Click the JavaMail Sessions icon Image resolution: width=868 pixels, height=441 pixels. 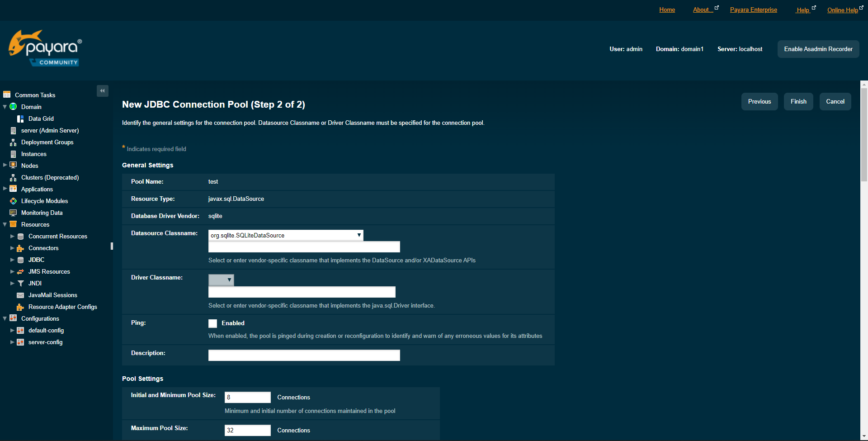(x=20, y=295)
